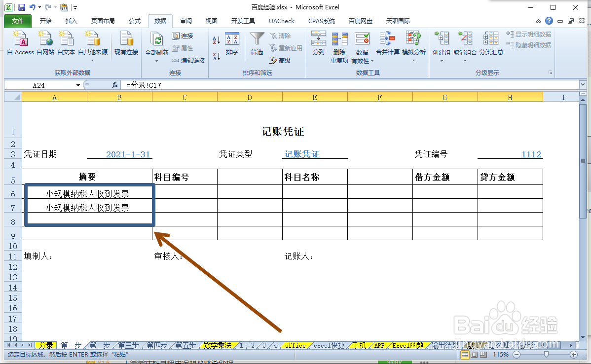Expand the formula bar
Viewport: 591px width, 364px height.
point(583,85)
